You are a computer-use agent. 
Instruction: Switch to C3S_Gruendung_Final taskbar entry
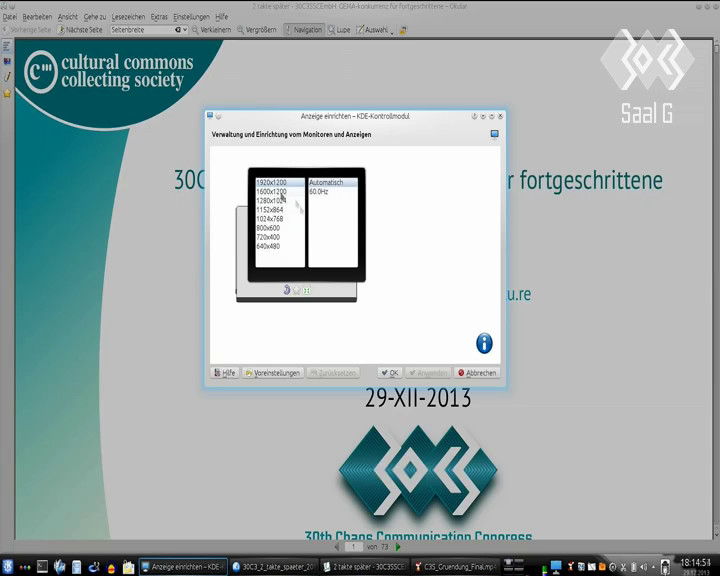(455, 567)
